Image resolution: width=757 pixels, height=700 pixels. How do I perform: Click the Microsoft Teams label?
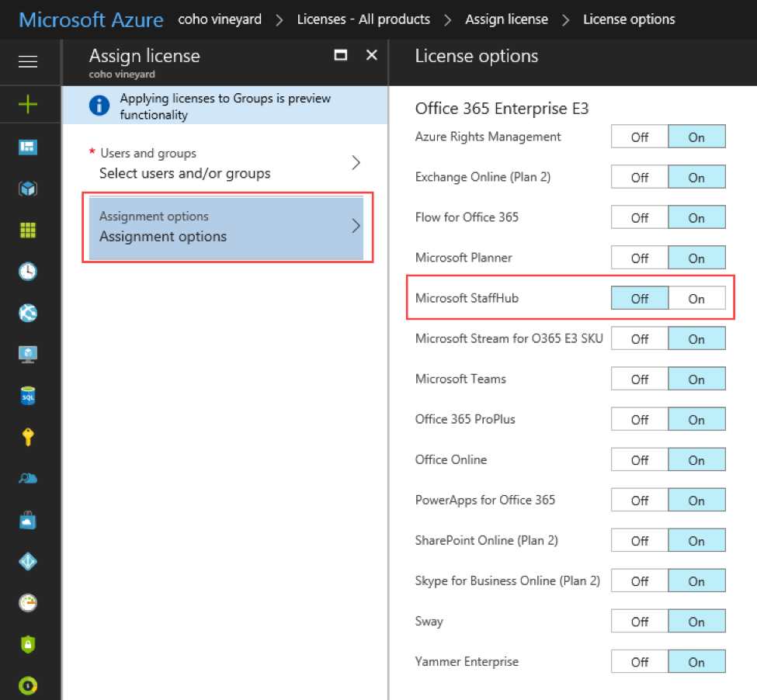[460, 379]
